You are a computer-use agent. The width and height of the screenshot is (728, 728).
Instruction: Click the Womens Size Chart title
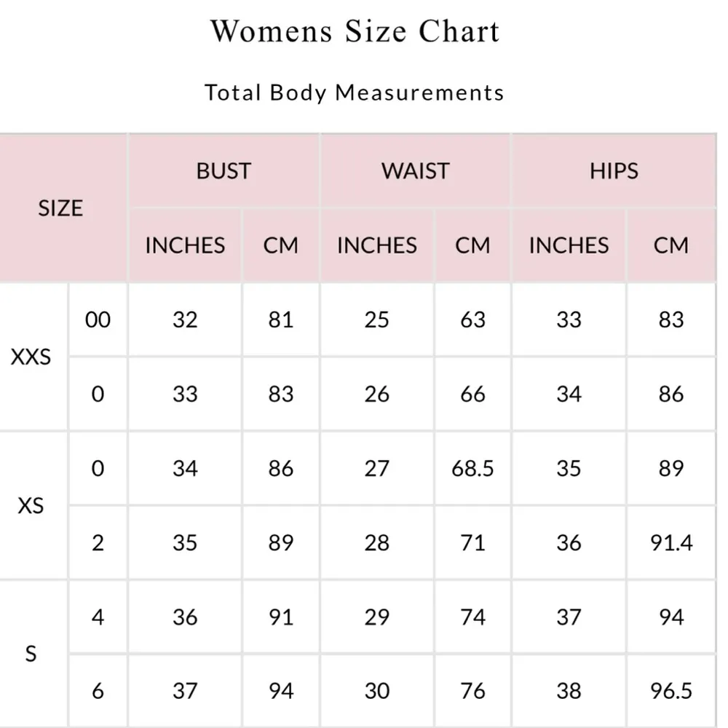(355, 31)
